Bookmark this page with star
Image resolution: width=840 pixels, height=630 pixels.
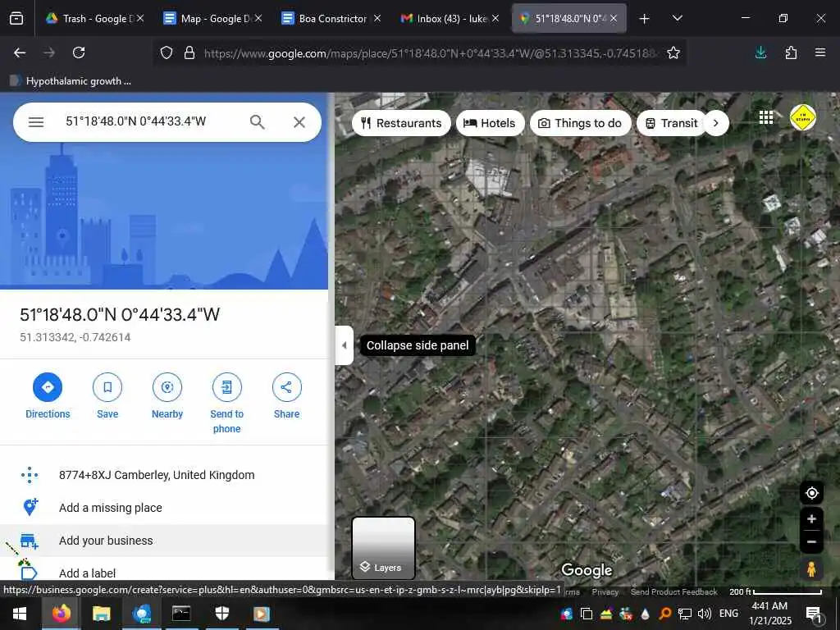pos(673,52)
